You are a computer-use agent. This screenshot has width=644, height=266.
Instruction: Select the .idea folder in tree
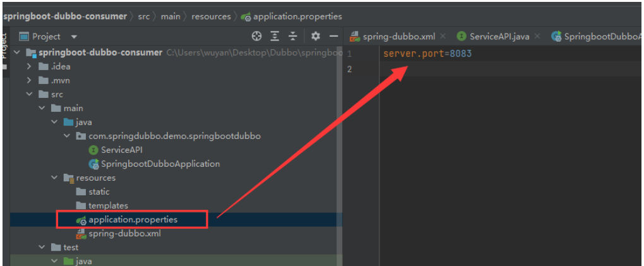(x=54, y=66)
